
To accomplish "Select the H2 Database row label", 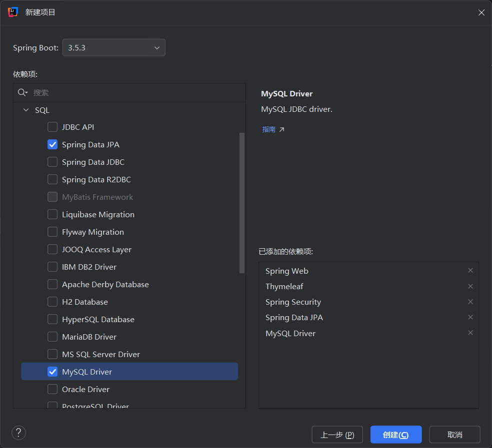I will click(85, 302).
